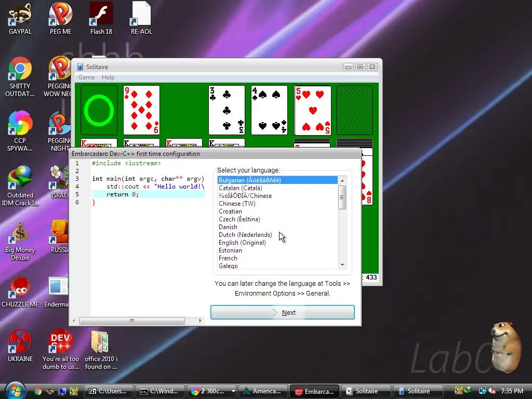Click the language list scrollbar thumb

tap(342, 197)
